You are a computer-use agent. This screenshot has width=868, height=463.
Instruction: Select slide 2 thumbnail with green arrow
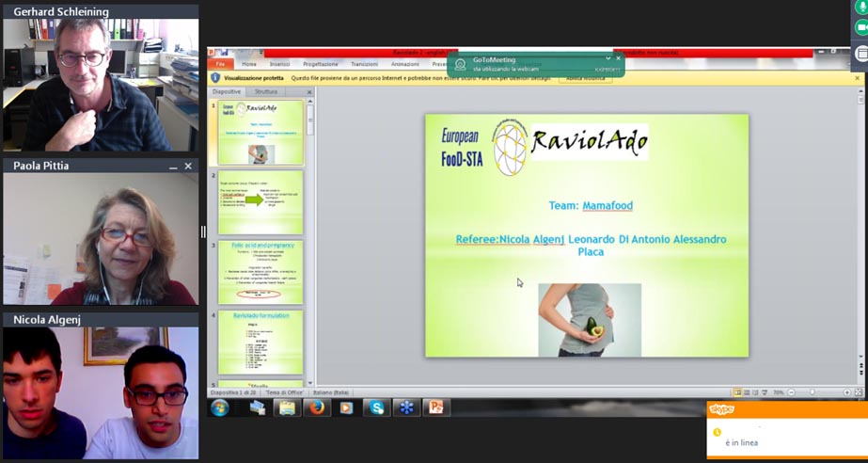(x=260, y=202)
